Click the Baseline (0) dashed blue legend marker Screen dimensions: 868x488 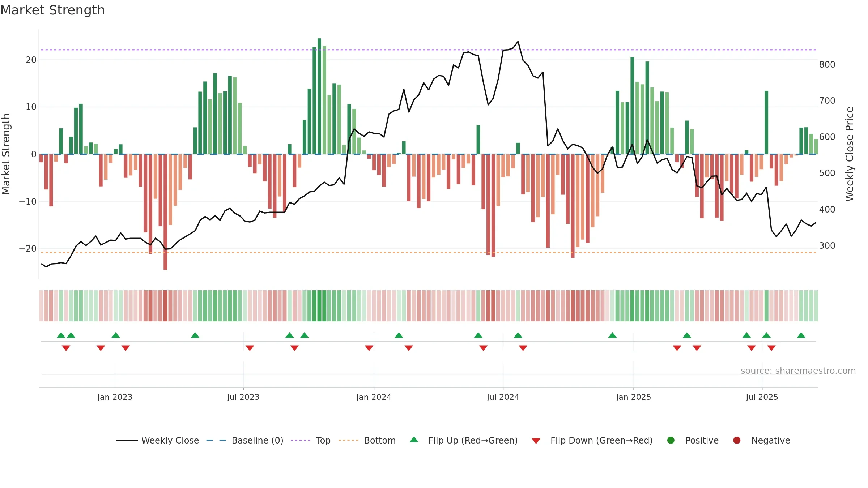pos(216,440)
